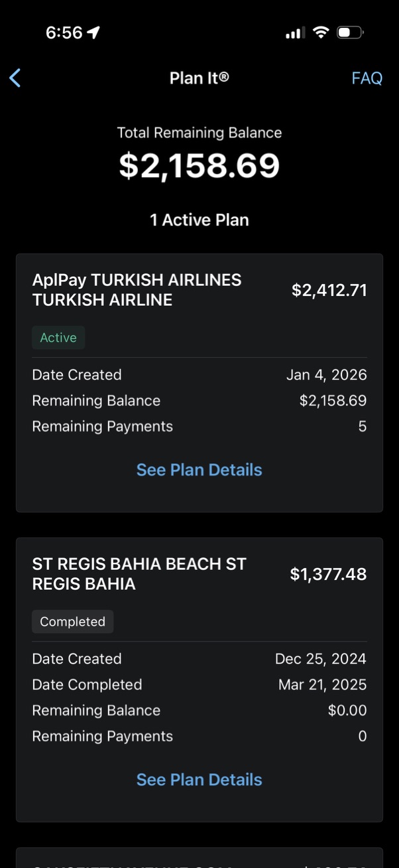Tap the back chevron at top left

point(15,78)
